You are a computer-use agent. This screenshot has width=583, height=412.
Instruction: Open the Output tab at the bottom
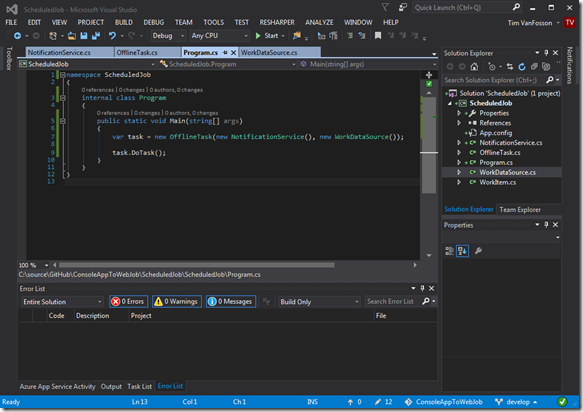(x=111, y=386)
